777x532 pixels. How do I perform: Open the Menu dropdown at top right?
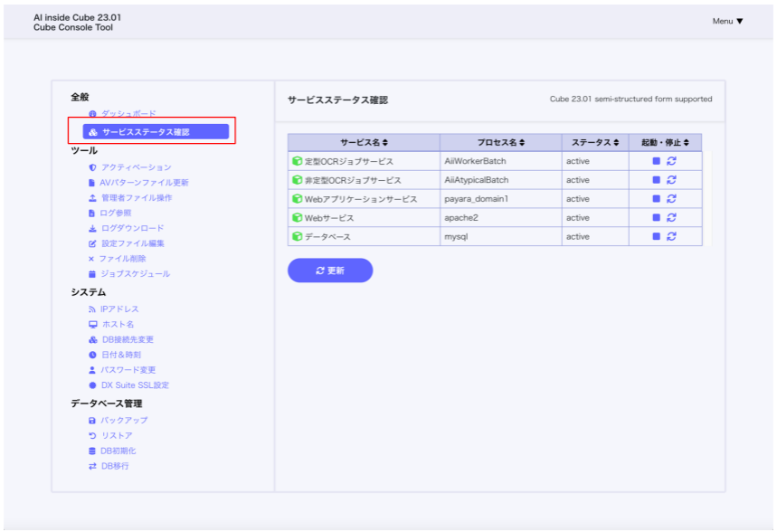[727, 22]
